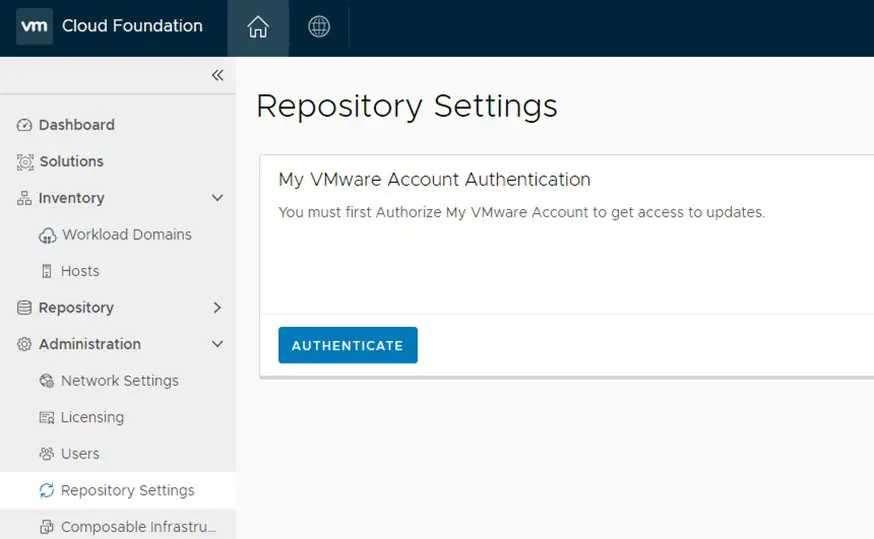Open Network Settings page

[x=120, y=381]
